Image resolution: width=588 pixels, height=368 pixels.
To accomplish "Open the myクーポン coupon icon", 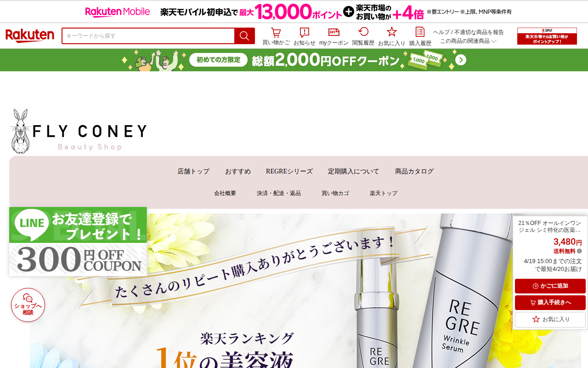I will (x=334, y=36).
